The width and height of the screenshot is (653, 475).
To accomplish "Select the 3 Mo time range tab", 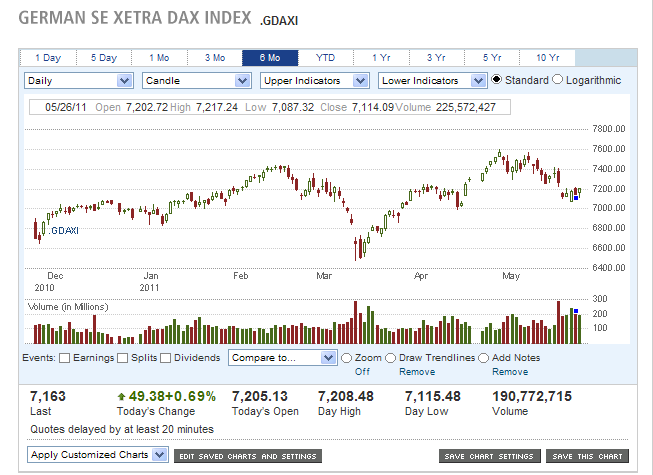I will (215, 58).
